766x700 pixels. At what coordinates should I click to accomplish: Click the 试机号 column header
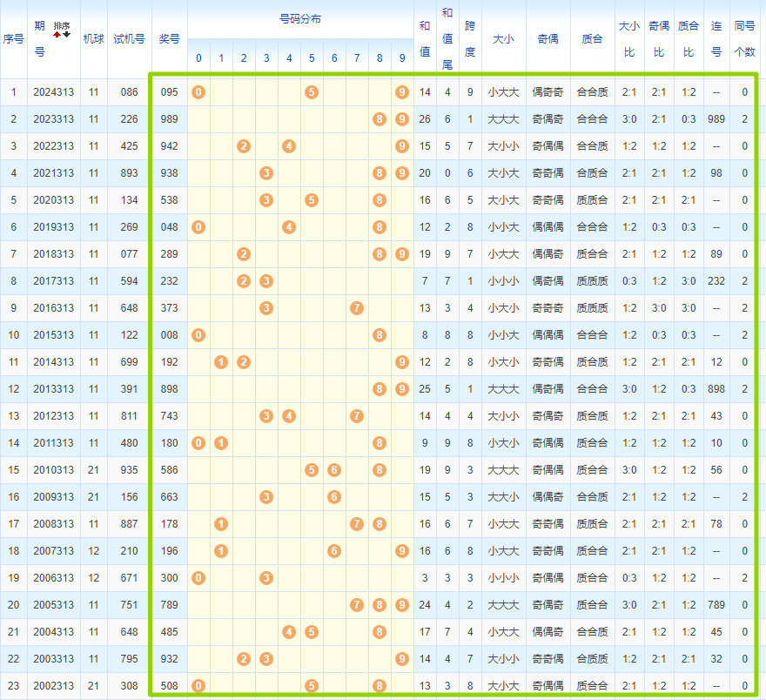pyautogui.click(x=129, y=39)
